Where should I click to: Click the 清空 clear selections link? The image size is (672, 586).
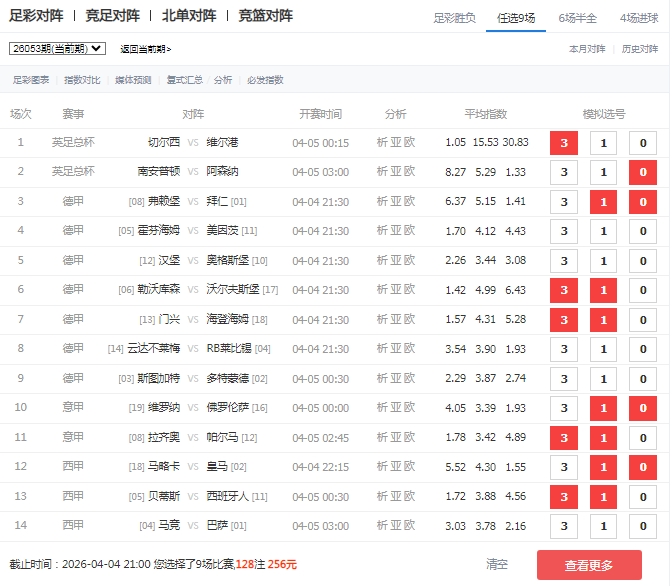coord(497,565)
